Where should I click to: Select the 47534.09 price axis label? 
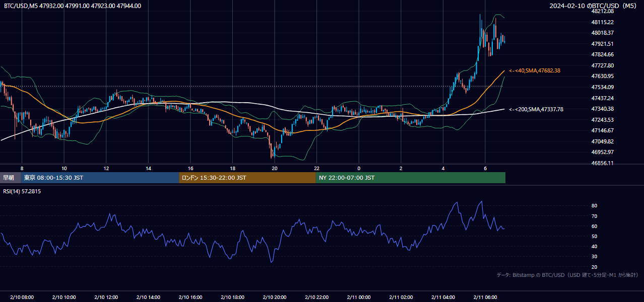tap(602, 87)
